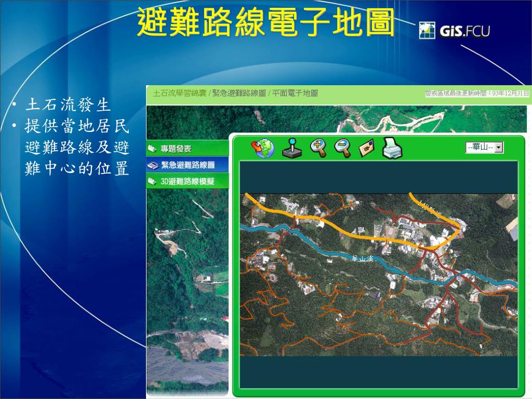
Task: Open the 3D避難路線模擬 menu item
Action: (187, 181)
